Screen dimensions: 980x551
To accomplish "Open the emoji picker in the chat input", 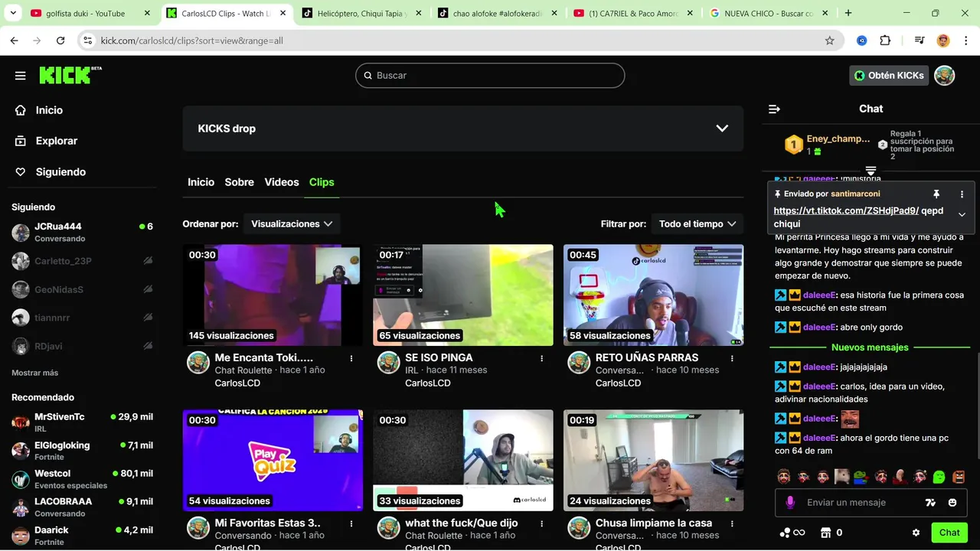I will click(952, 503).
